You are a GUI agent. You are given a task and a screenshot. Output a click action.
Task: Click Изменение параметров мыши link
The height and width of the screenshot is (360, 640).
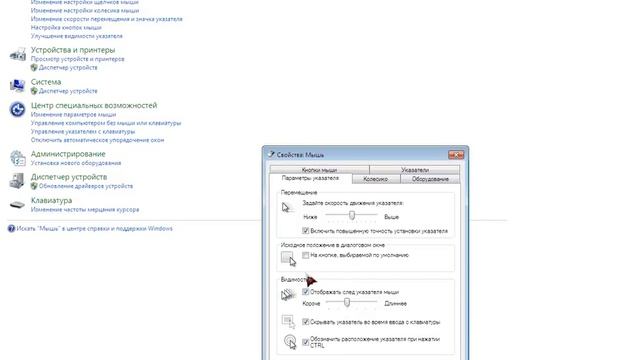click(73, 115)
